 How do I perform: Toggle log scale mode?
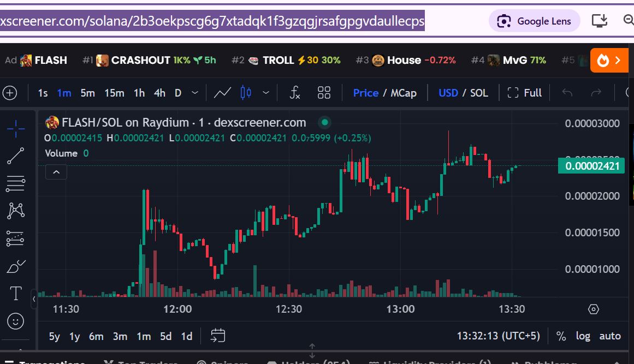coord(583,336)
